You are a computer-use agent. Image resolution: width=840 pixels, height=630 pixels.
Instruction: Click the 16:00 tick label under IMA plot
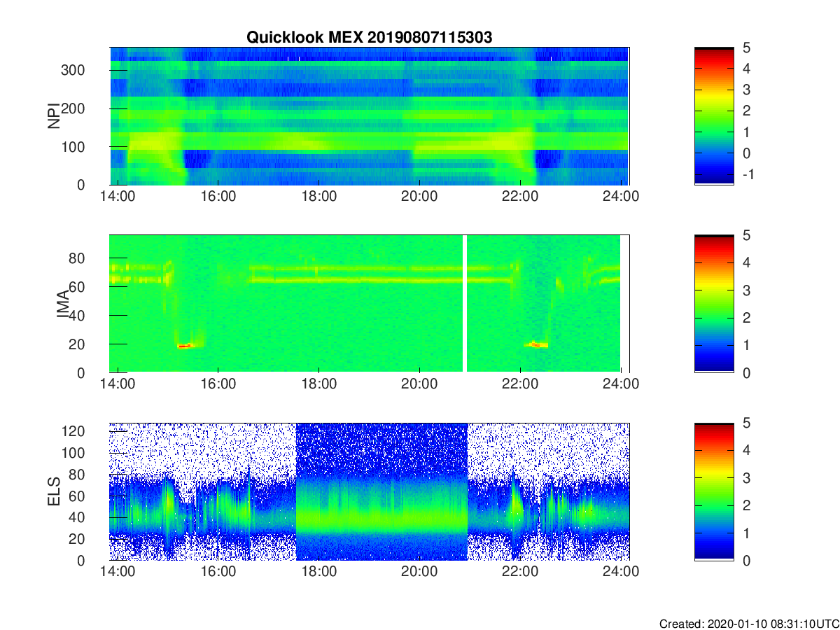click(x=218, y=384)
